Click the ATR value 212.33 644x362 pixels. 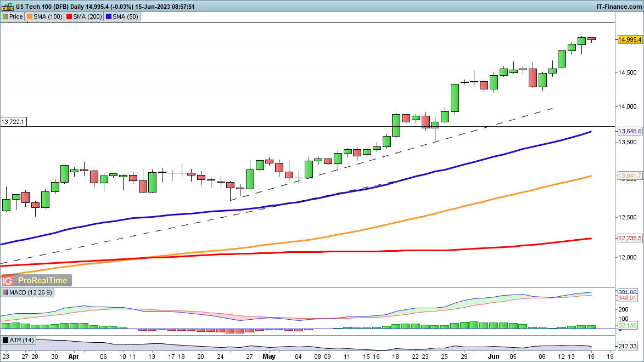[627, 347]
